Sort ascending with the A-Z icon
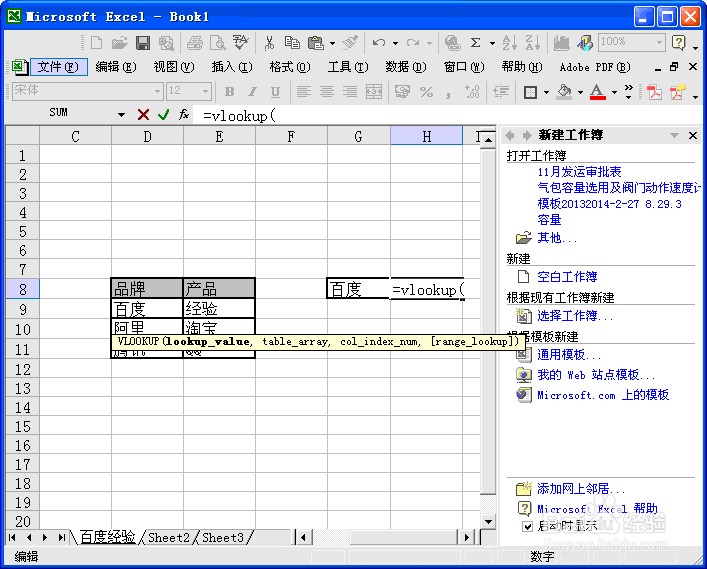707x569 pixels. pos(510,43)
